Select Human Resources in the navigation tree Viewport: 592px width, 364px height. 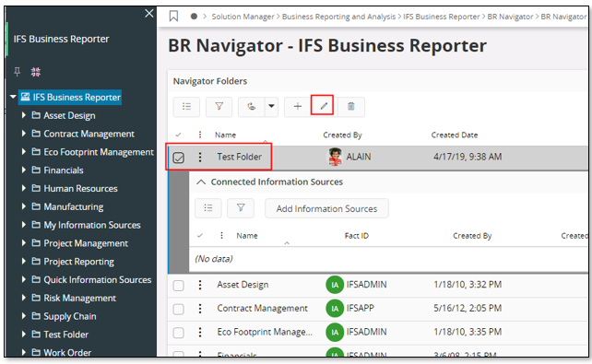point(80,188)
